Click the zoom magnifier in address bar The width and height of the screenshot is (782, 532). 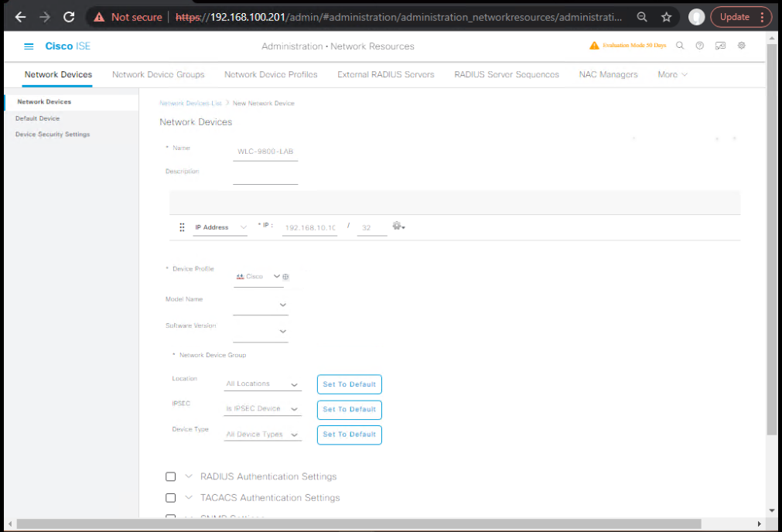642,17
